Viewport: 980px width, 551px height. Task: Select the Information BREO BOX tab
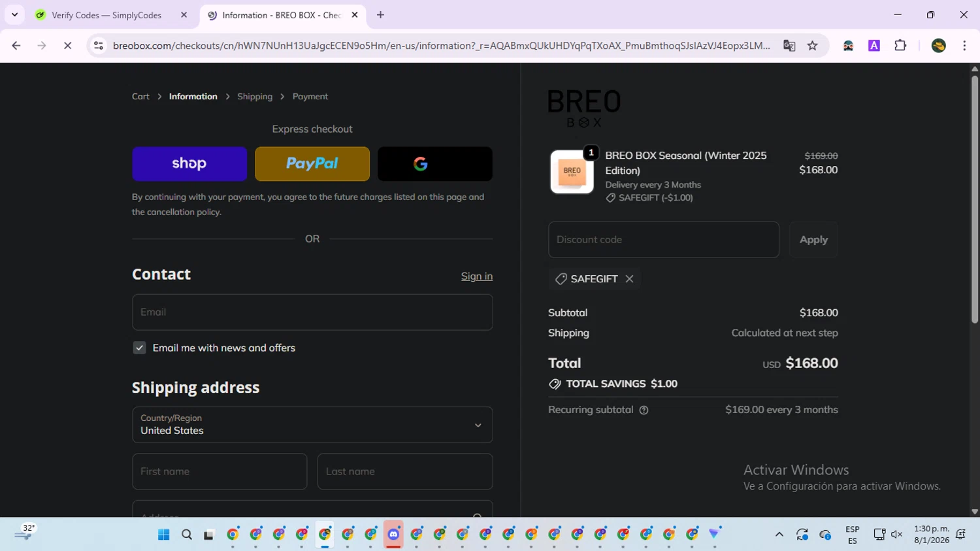pyautogui.click(x=282, y=15)
